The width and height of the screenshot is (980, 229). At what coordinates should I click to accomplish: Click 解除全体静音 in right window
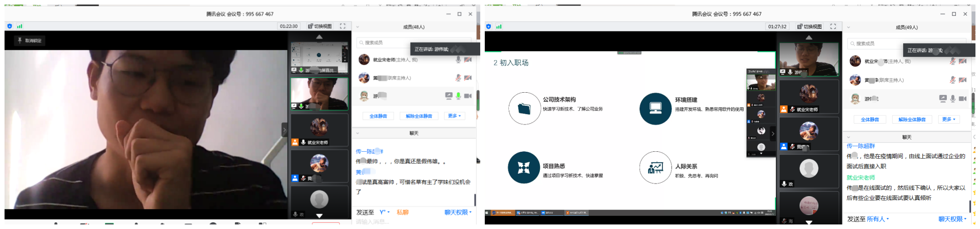pos(912,119)
